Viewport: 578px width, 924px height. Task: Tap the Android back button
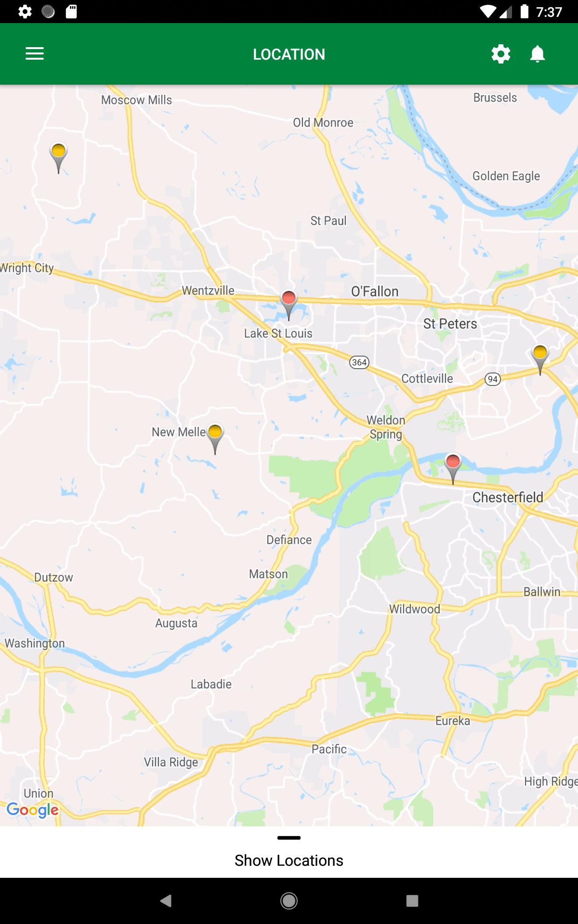click(x=166, y=901)
